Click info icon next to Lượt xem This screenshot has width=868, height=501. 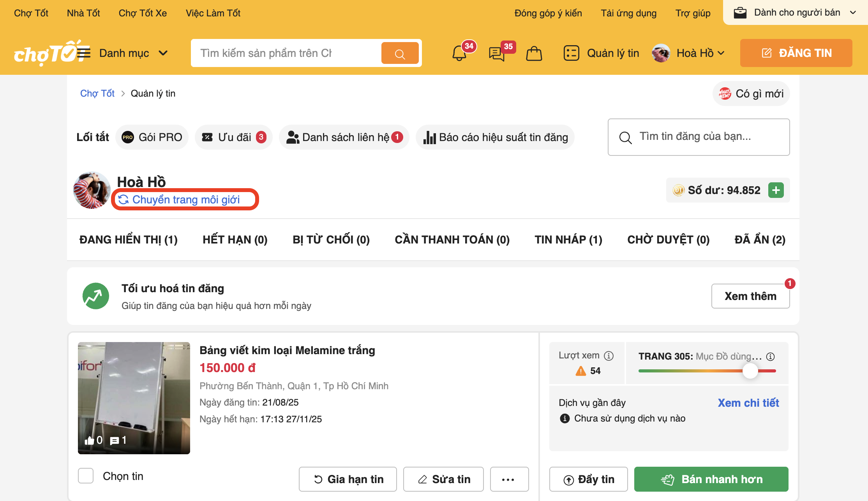click(x=609, y=356)
